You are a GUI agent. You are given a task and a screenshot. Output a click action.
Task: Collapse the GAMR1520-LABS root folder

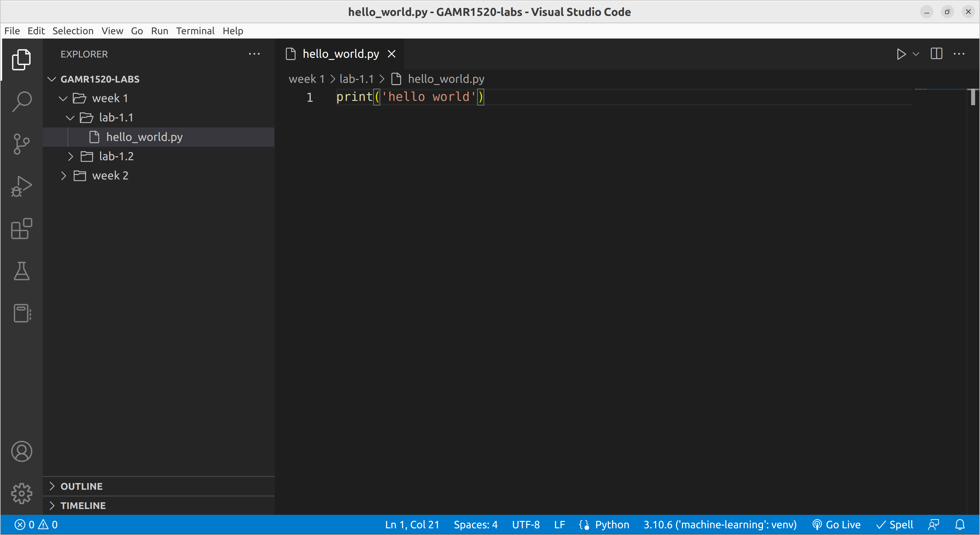52,79
